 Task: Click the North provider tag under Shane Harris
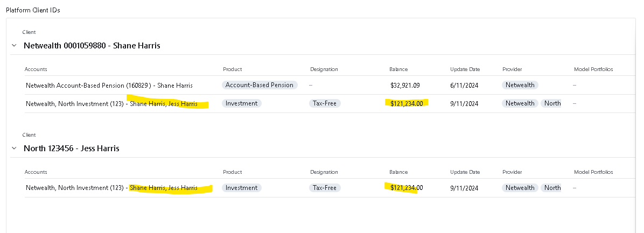tap(552, 103)
